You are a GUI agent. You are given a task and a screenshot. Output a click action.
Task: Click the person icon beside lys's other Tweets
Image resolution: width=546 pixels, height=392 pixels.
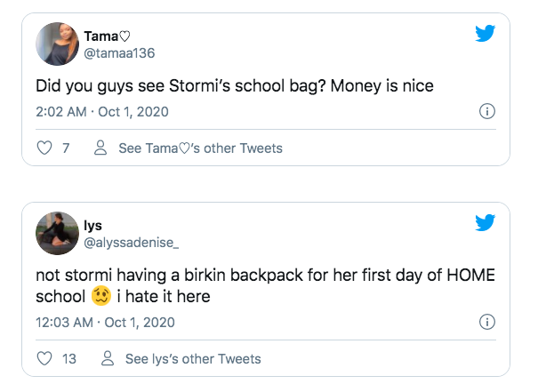tap(108, 358)
